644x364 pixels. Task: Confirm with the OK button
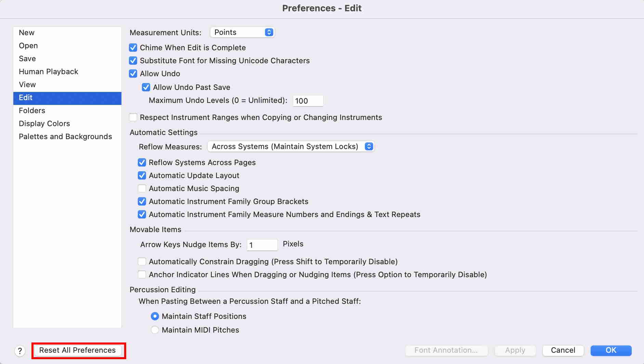click(x=611, y=350)
